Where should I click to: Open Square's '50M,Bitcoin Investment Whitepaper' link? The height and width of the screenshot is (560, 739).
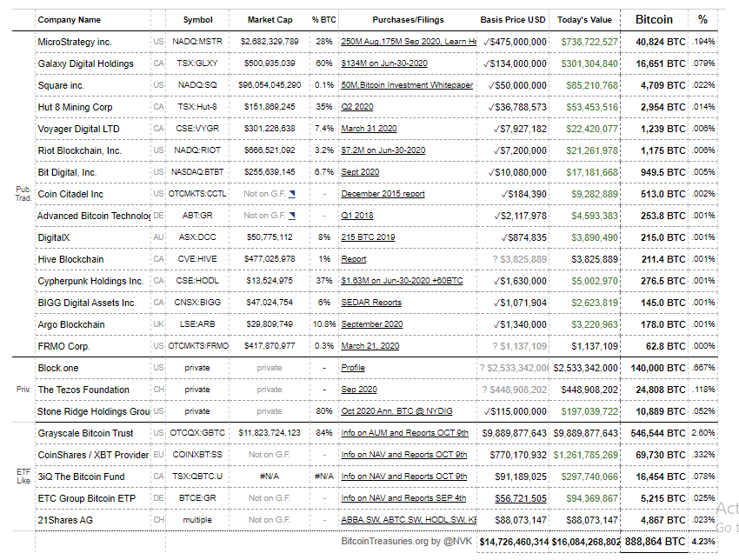[407, 85]
